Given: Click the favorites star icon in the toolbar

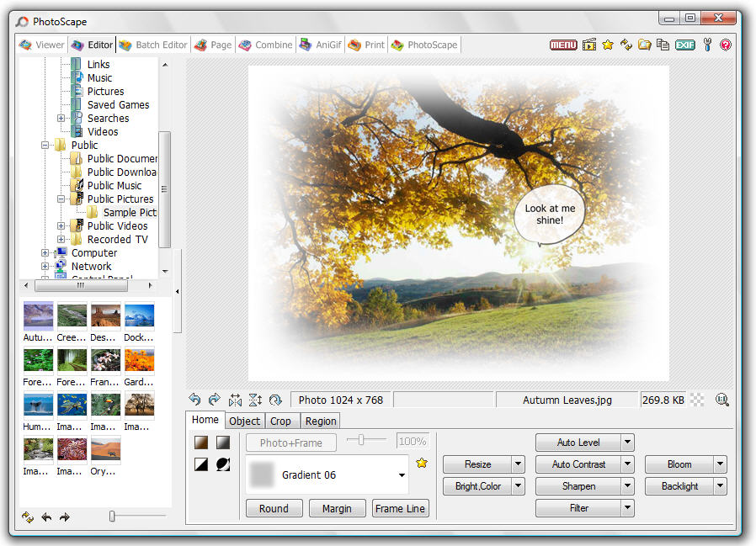Looking at the screenshot, I should pyautogui.click(x=608, y=44).
